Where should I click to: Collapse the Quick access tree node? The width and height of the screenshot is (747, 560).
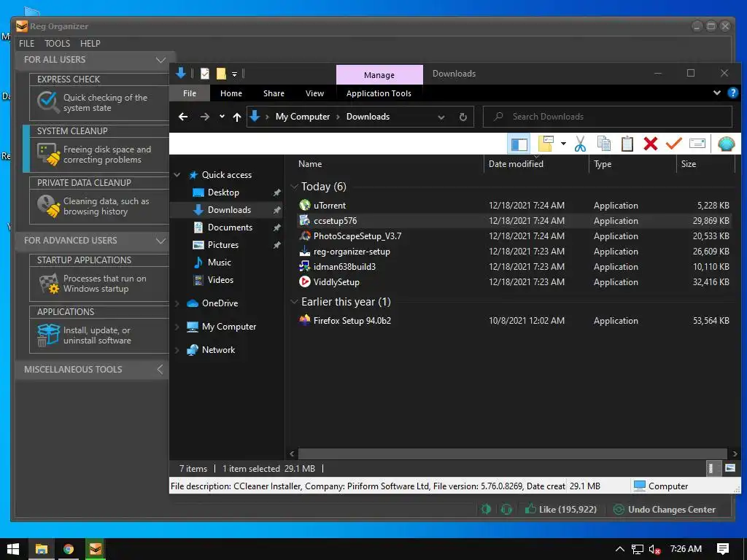coord(177,175)
